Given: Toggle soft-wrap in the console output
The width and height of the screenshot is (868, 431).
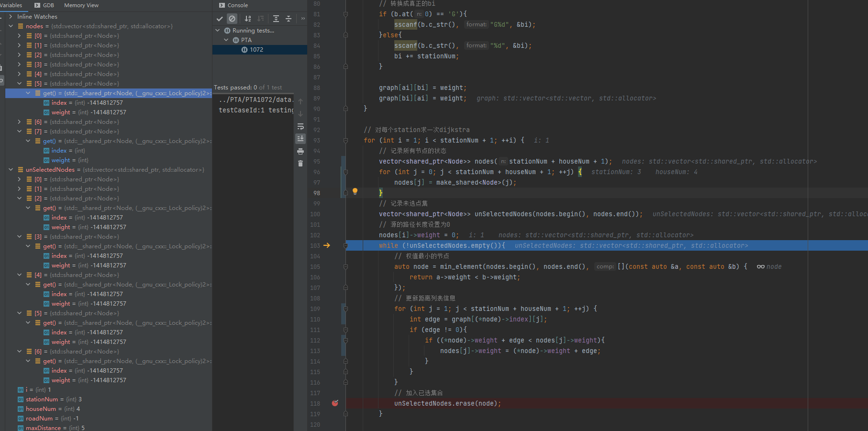Looking at the screenshot, I should tap(300, 126).
